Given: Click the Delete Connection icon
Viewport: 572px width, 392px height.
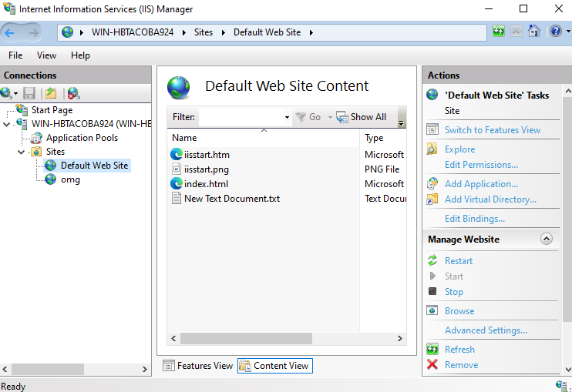Looking at the screenshot, I should [74, 93].
